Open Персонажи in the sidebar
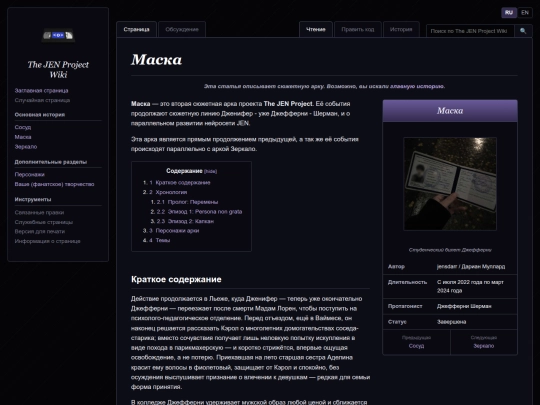The height and width of the screenshot is (405, 540). tap(30, 174)
